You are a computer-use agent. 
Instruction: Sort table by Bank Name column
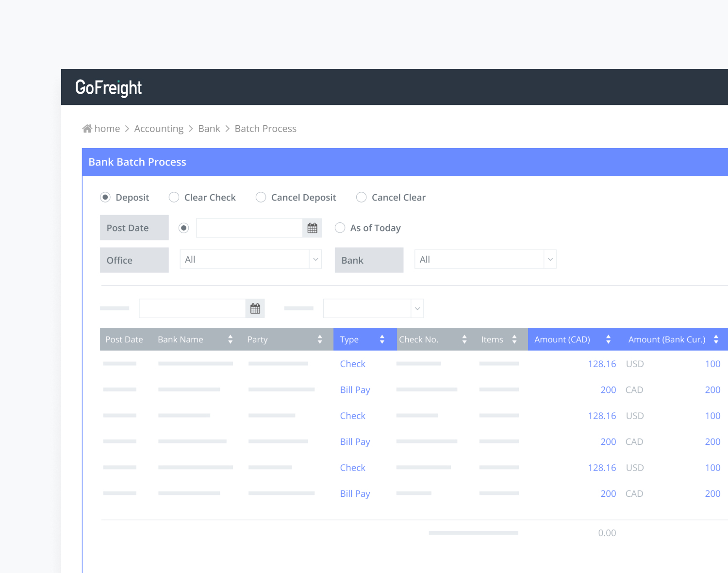(x=230, y=339)
